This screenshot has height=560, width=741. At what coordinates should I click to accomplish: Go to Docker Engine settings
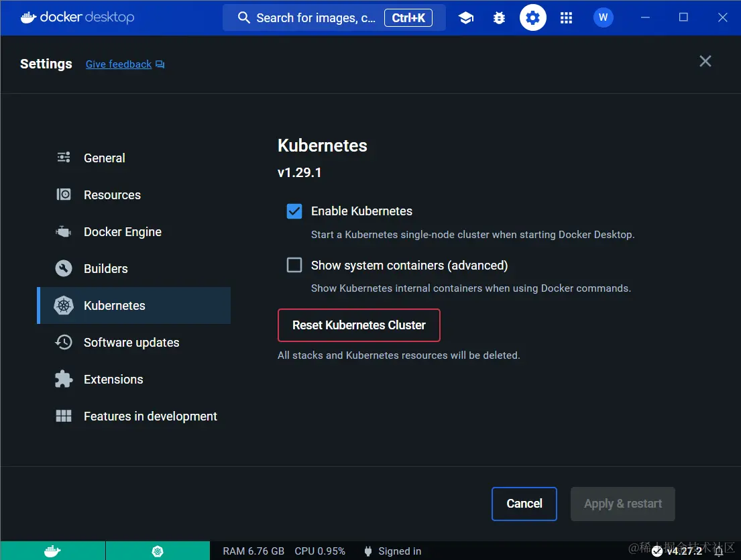tap(133, 231)
